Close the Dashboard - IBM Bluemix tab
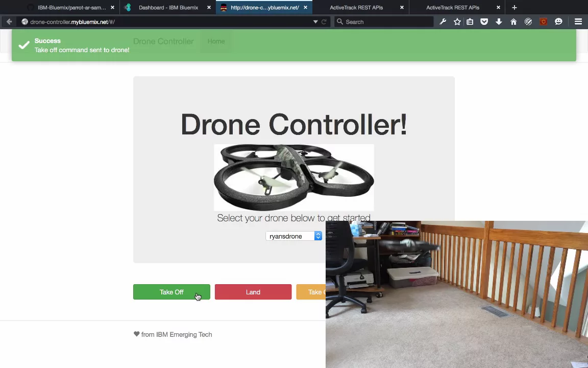The width and height of the screenshot is (588, 368). 209,8
